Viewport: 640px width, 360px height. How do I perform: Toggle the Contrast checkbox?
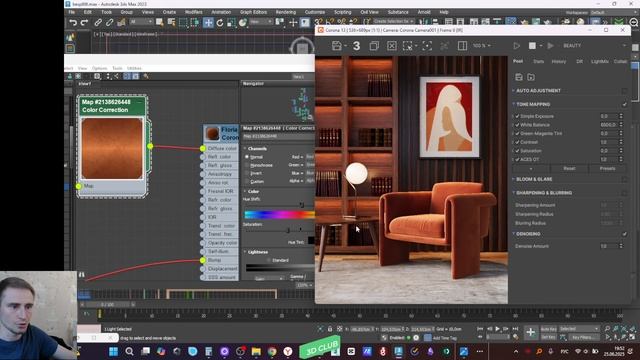click(517, 142)
